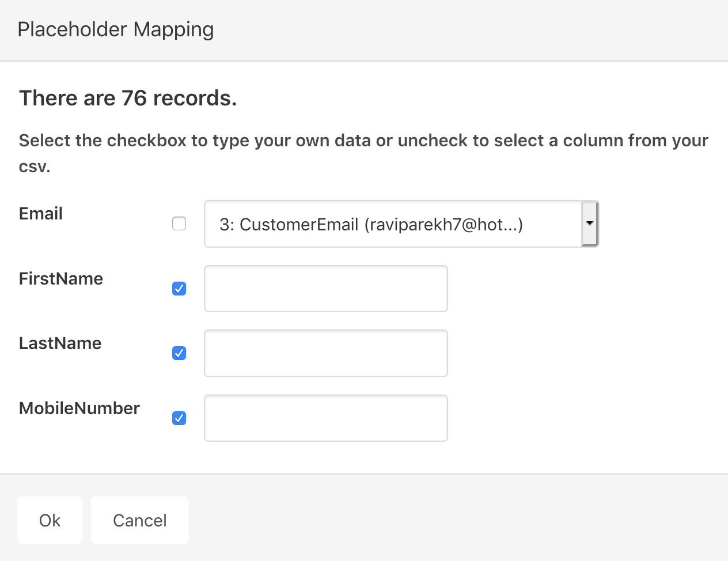The image size is (728, 561).
Task: Click the Placeholder Mapping dialog title
Action: pos(116,29)
